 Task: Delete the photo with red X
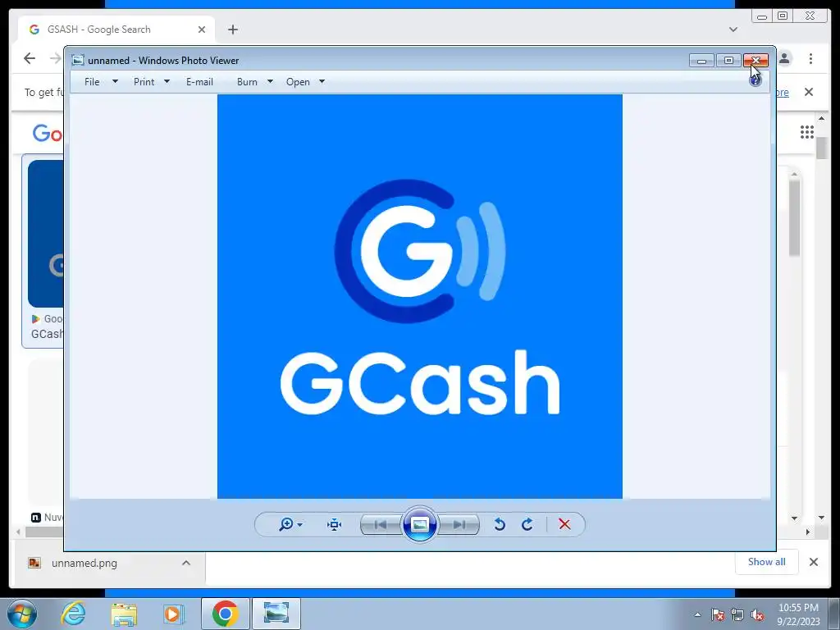coord(564,524)
